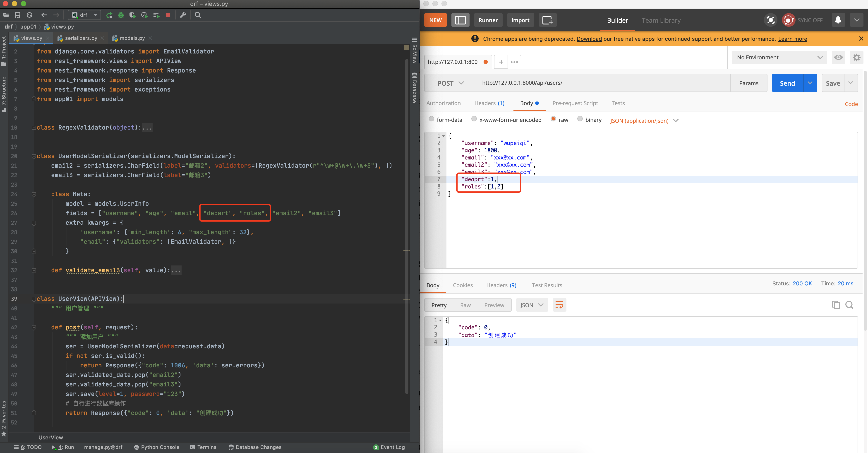Start the debugger in PyCharm
This screenshot has height=453, width=868.
pyautogui.click(x=121, y=15)
